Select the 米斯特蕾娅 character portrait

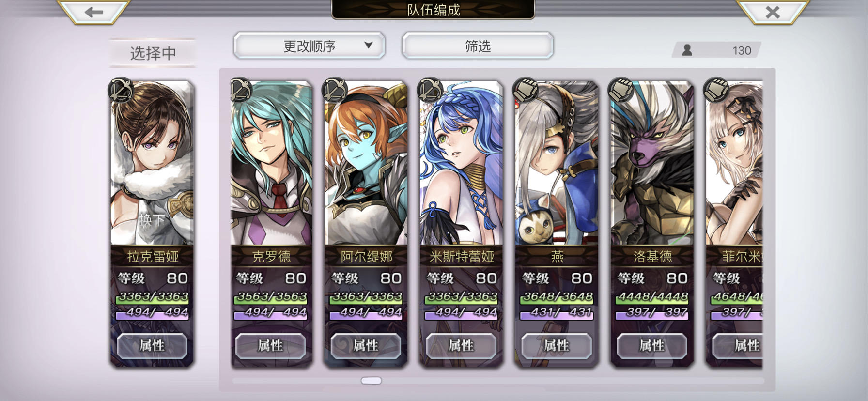coord(462,164)
